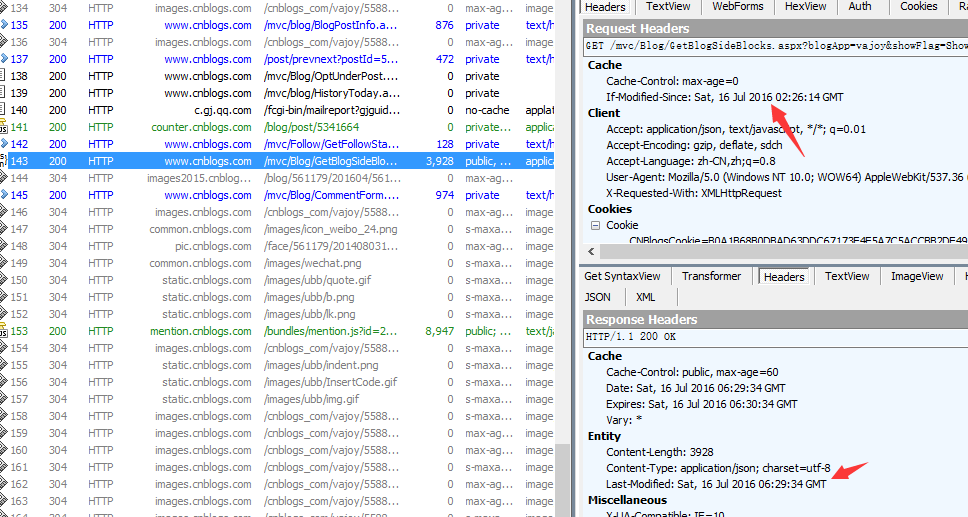Switch to the WebForms request tab
The height and width of the screenshot is (517, 968).
point(740,7)
